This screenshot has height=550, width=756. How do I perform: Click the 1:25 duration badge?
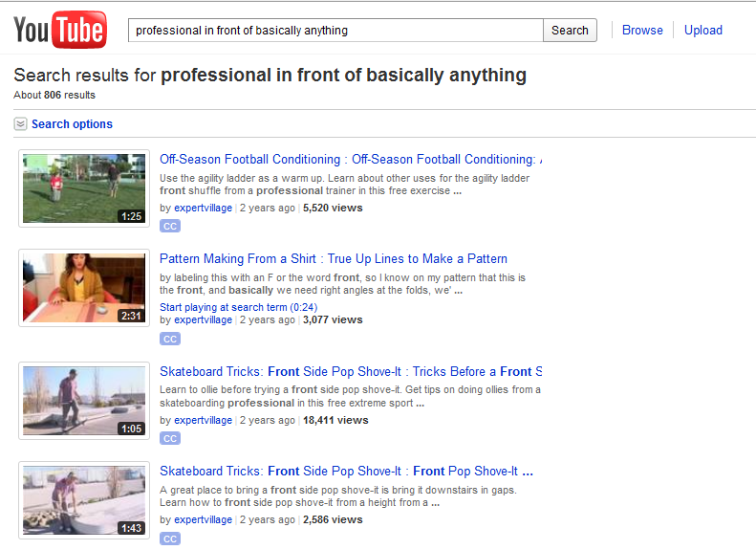[x=131, y=216]
